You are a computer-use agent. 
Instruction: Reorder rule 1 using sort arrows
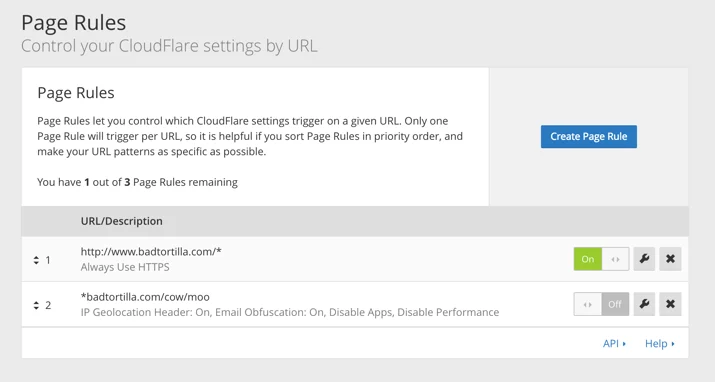tap(36, 260)
